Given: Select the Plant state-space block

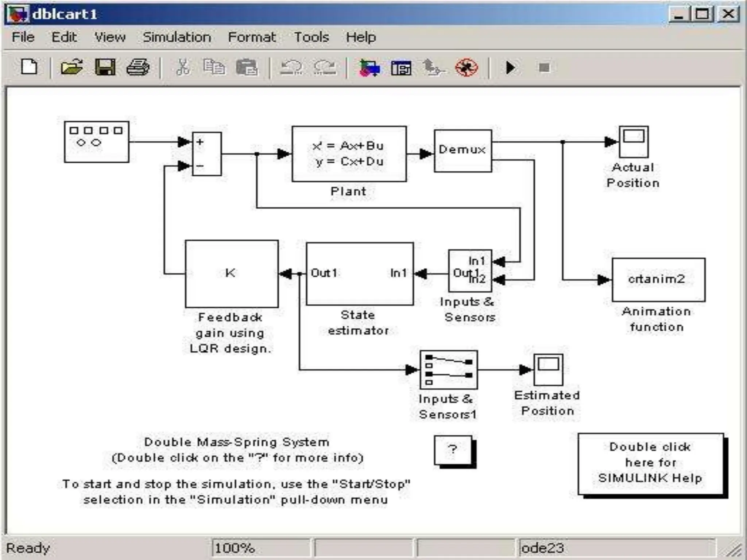Looking at the screenshot, I should pyautogui.click(x=349, y=153).
